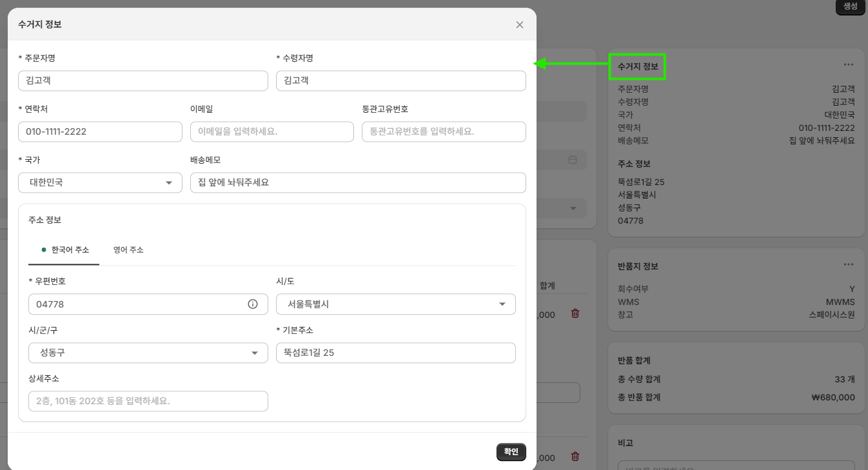The image size is (868, 470).
Task: Open the three-dot menu on 수거지 정보 card
Action: click(849, 64)
